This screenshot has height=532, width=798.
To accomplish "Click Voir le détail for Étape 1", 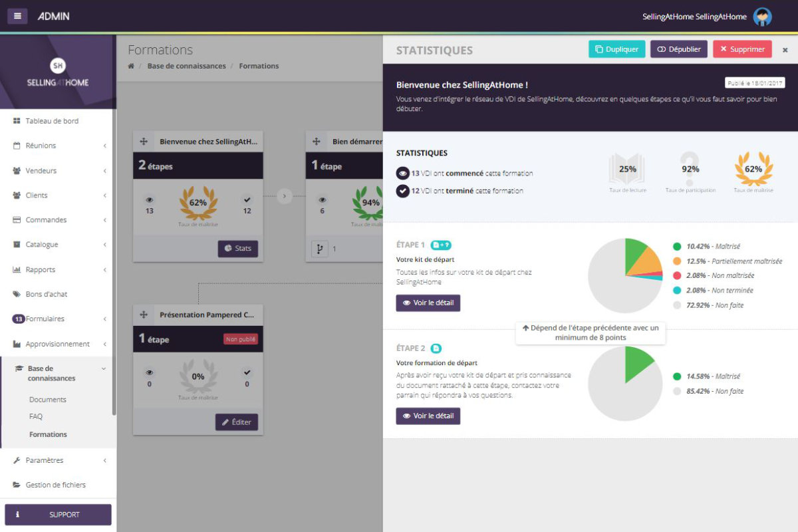I will (428, 303).
